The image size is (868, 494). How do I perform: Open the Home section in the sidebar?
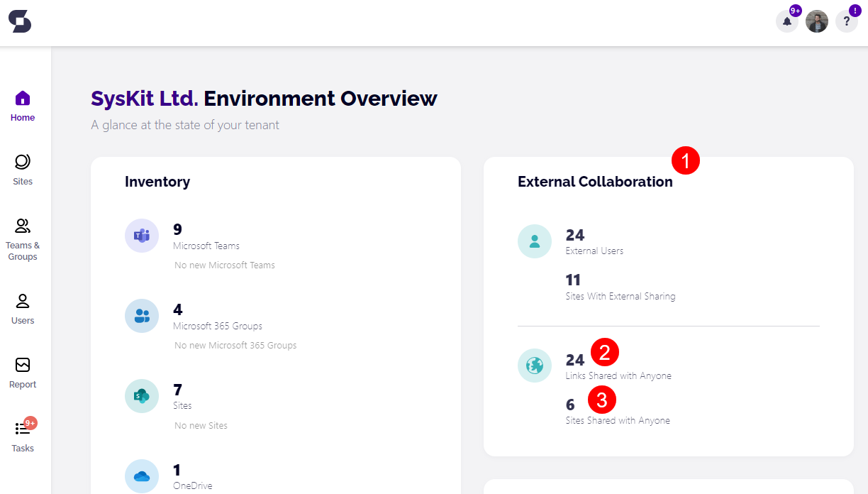pyautogui.click(x=23, y=103)
